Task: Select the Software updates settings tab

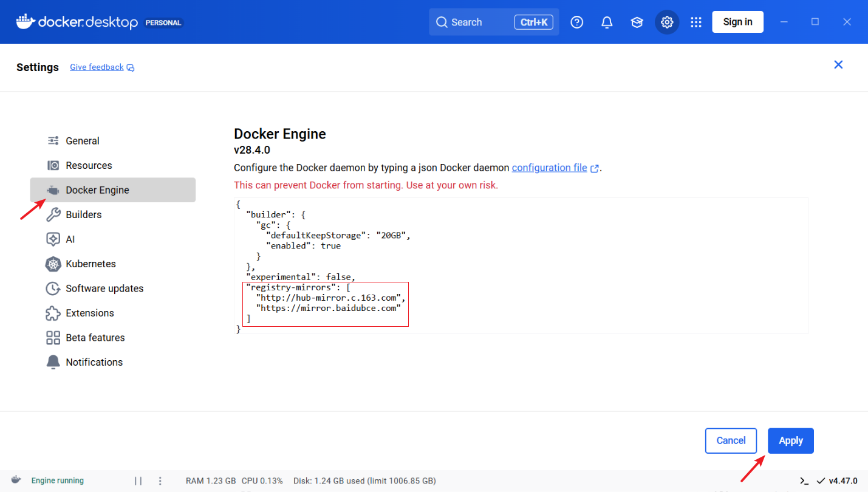Action: (x=113, y=289)
